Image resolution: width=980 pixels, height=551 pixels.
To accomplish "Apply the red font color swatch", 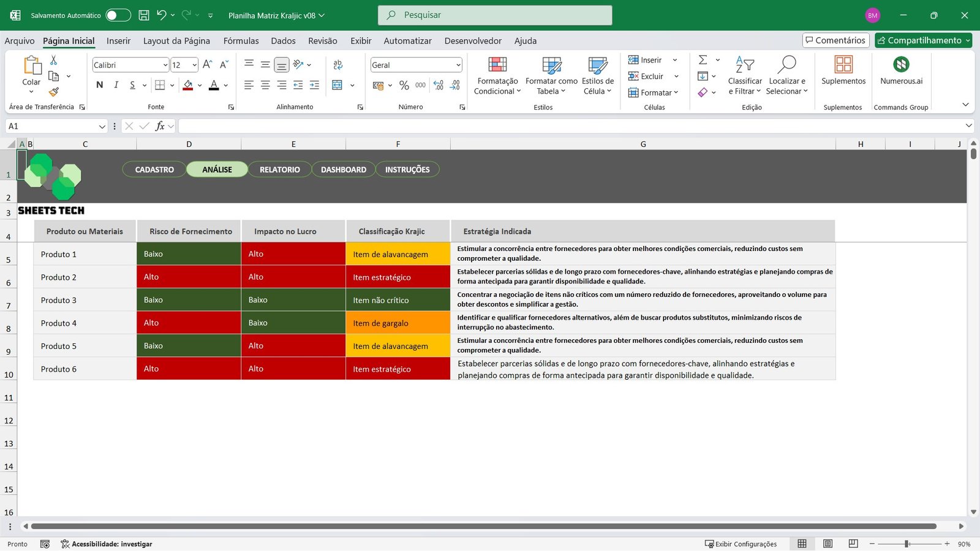I will [214, 85].
